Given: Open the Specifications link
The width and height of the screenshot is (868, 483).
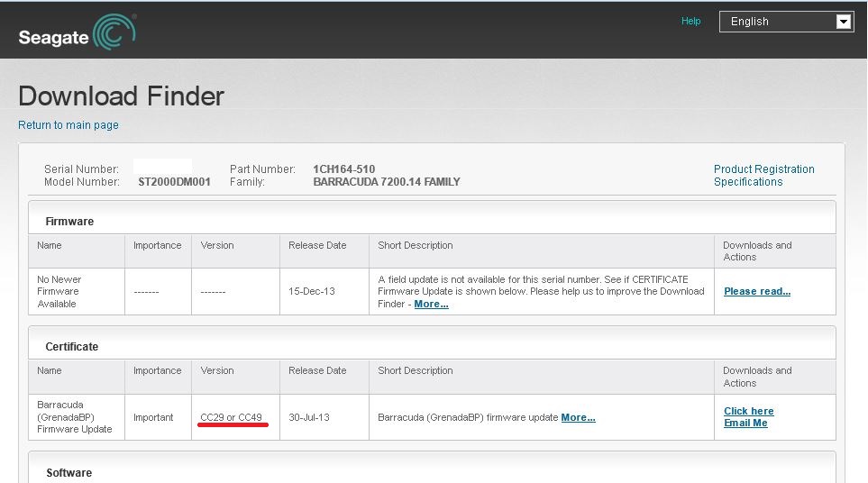Looking at the screenshot, I should 748,182.
